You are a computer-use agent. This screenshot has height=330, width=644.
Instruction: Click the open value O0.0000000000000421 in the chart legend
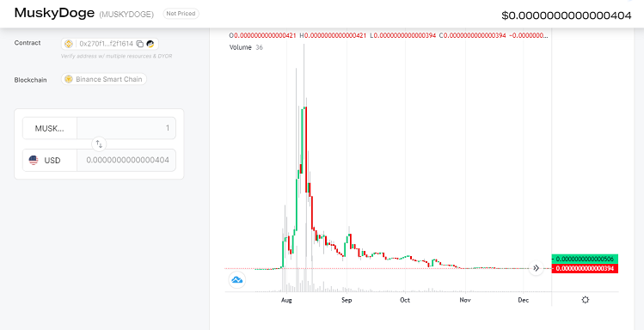tap(263, 36)
